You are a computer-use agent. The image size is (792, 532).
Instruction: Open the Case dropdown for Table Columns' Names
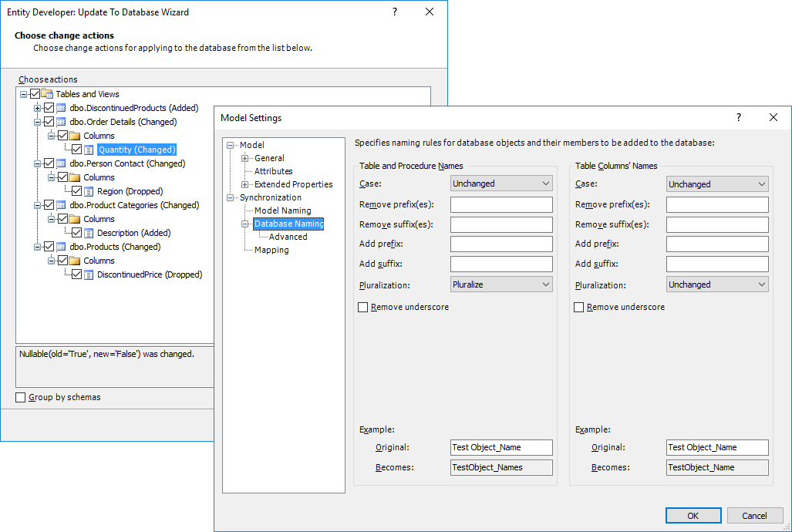(717, 184)
